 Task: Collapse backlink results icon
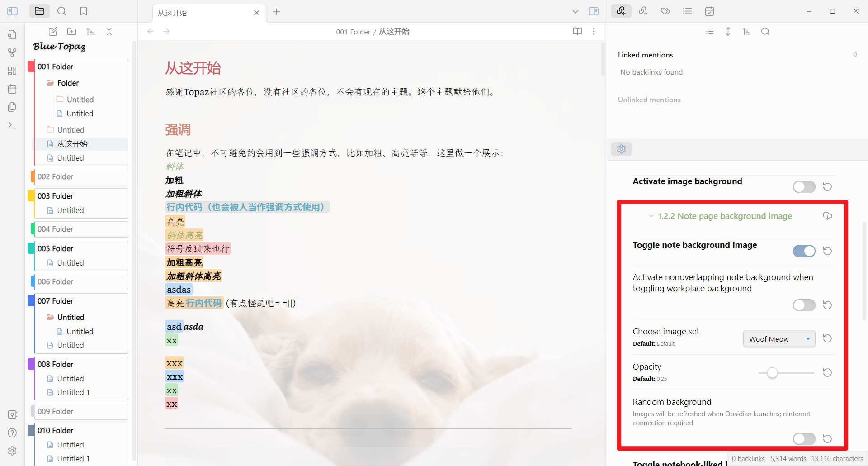pos(709,31)
